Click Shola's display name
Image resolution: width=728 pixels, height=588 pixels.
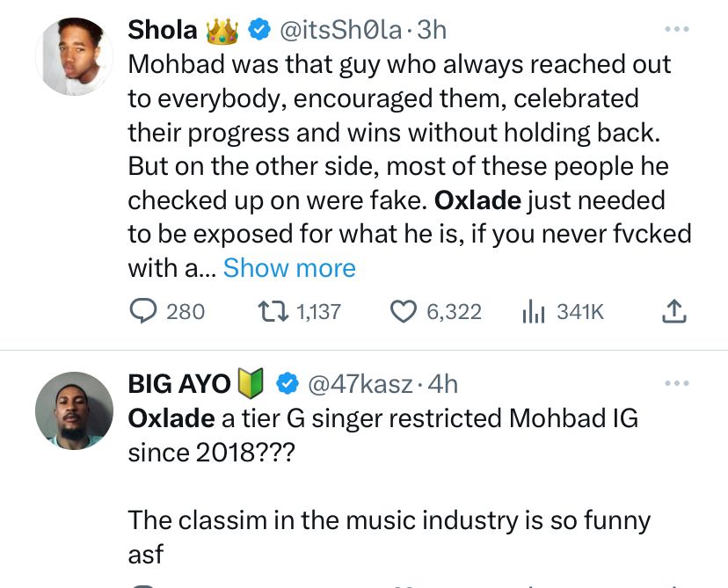tap(163, 30)
